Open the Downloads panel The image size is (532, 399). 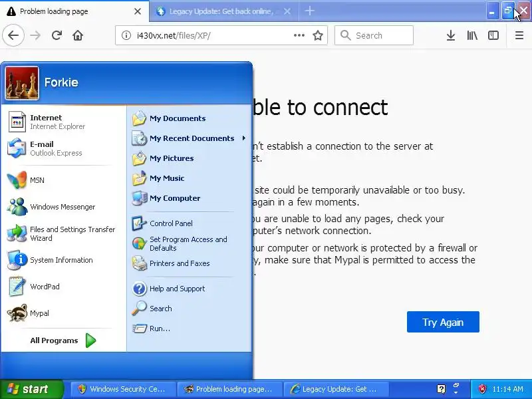451,35
